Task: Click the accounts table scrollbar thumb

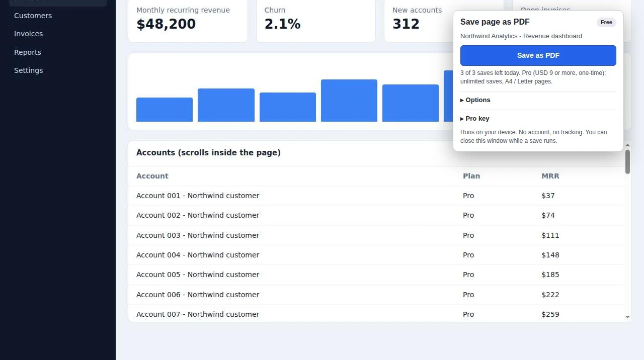Action: pos(627,162)
